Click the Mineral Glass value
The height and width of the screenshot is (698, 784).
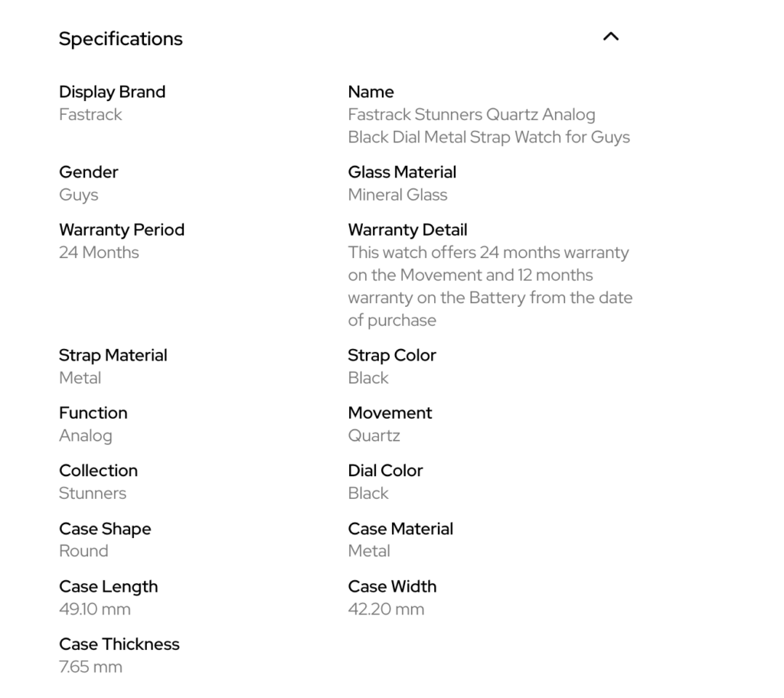pyautogui.click(x=397, y=195)
